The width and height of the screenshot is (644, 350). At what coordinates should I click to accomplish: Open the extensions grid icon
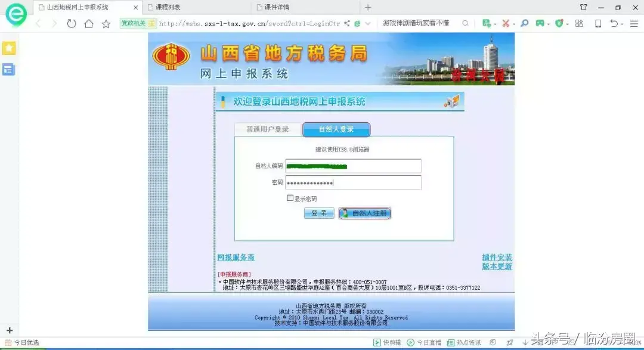(579, 23)
